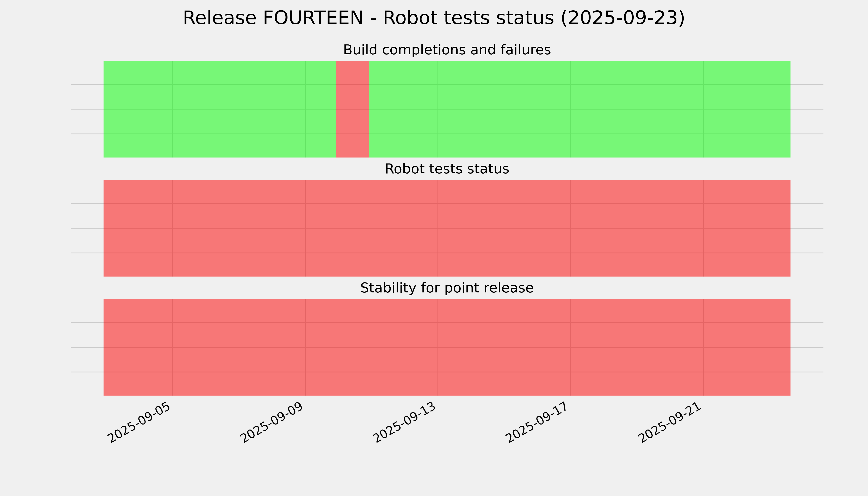Select the "(2025-09-23)" date in the main title
This screenshot has width=868, height=496.
(622, 18)
